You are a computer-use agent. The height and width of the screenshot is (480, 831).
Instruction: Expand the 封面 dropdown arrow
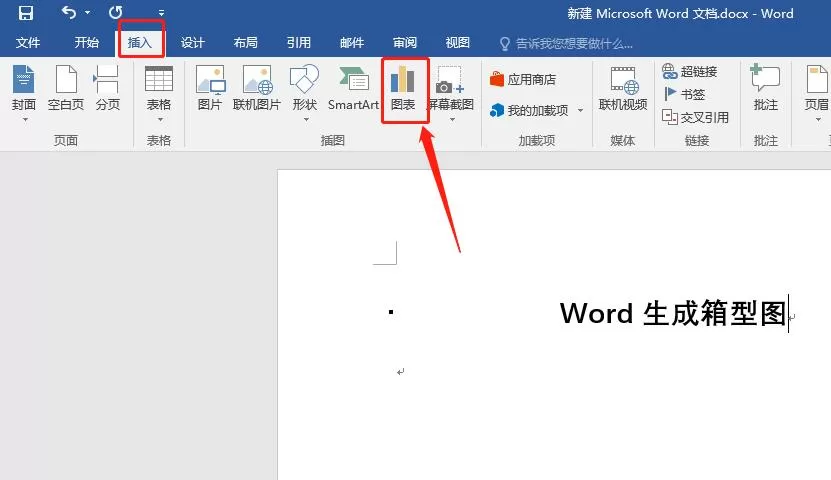point(24,120)
